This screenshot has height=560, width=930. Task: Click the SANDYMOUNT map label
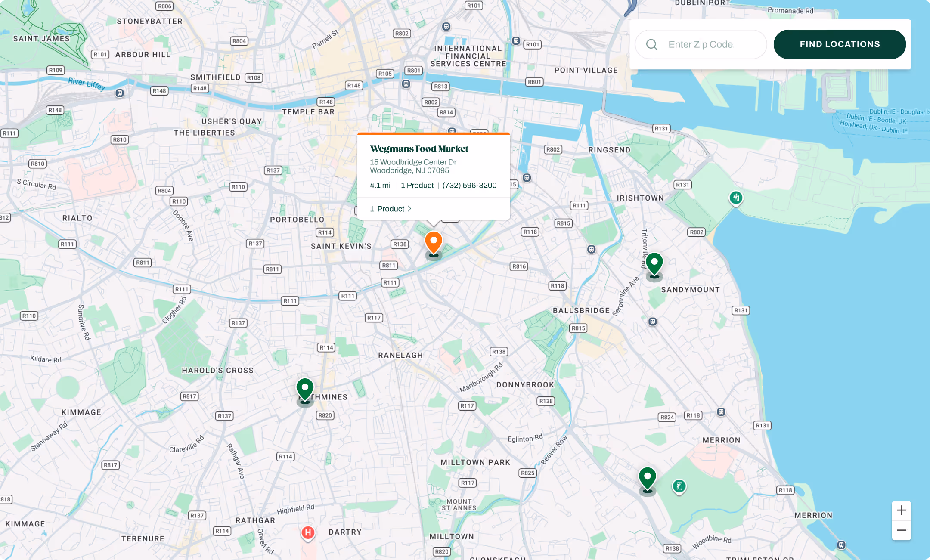click(x=691, y=290)
